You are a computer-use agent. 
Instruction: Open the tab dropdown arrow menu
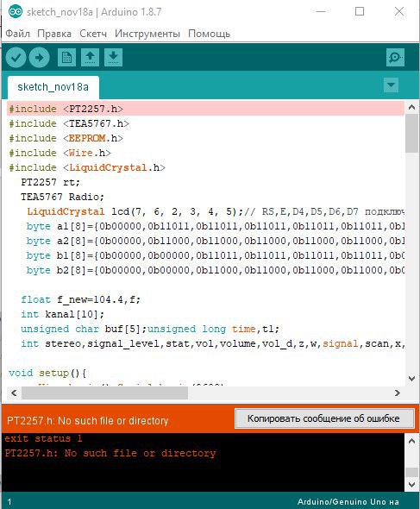click(x=391, y=85)
